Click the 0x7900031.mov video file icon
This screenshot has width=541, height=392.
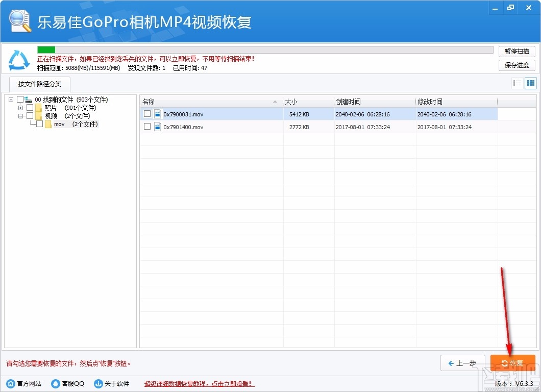pos(157,114)
